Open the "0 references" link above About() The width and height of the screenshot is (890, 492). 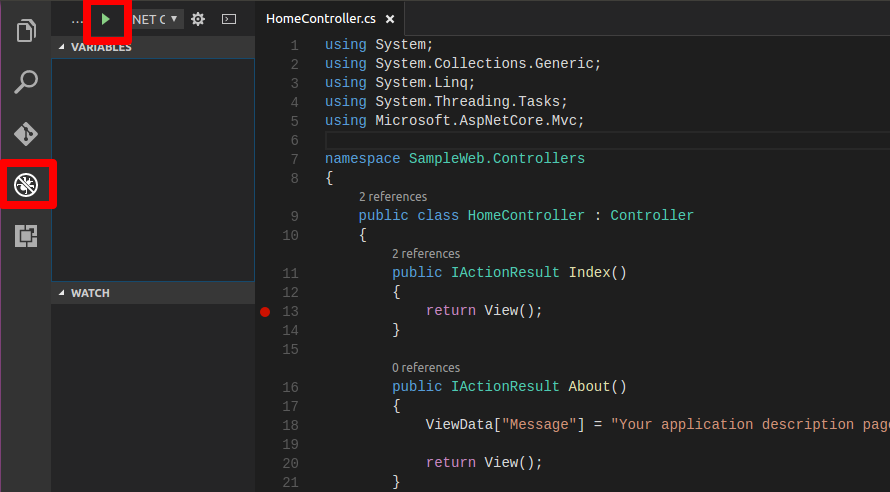[x=426, y=368]
